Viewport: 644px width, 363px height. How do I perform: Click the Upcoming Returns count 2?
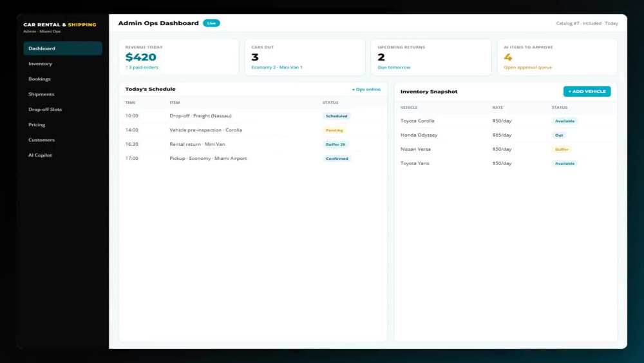tap(381, 57)
